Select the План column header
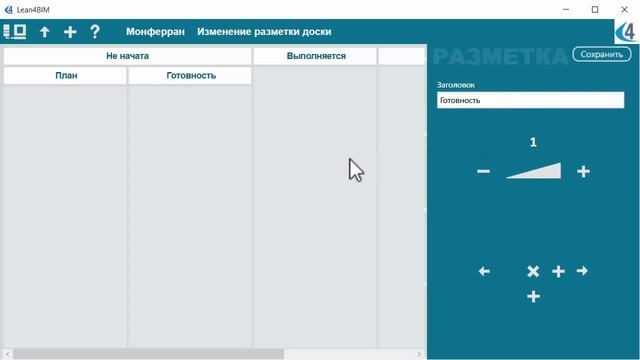 click(65, 76)
